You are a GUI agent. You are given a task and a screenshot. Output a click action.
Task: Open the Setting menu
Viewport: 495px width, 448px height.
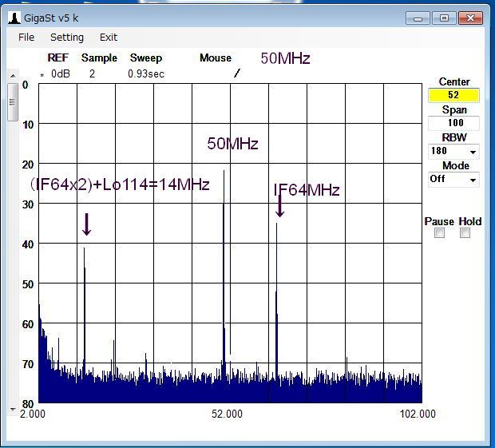(67, 38)
